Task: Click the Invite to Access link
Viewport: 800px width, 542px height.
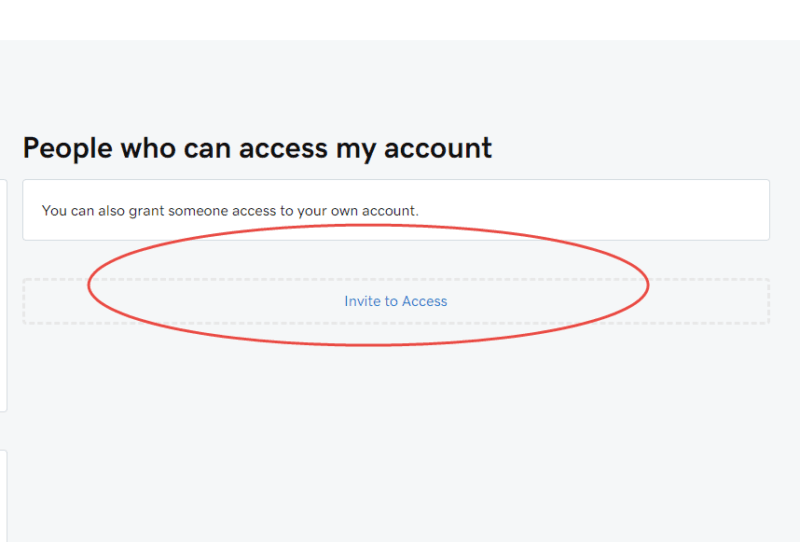Action: [x=395, y=301]
